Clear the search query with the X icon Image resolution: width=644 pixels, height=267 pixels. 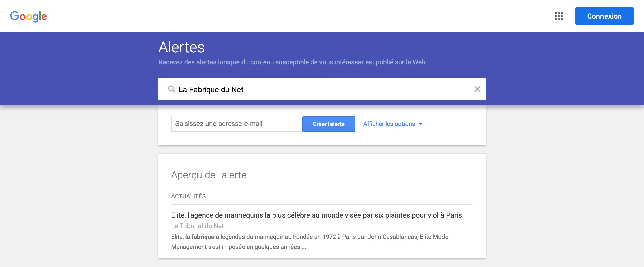[x=477, y=89]
